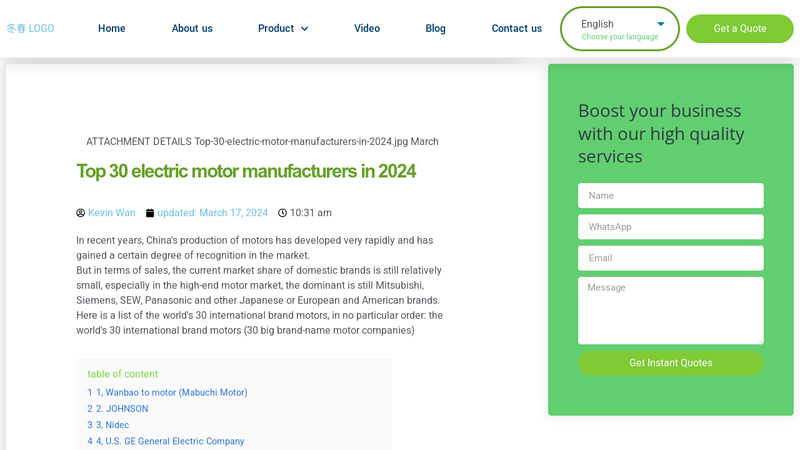Open the Home menu item
This screenshot has height=450, width=800.
[112, 29]
